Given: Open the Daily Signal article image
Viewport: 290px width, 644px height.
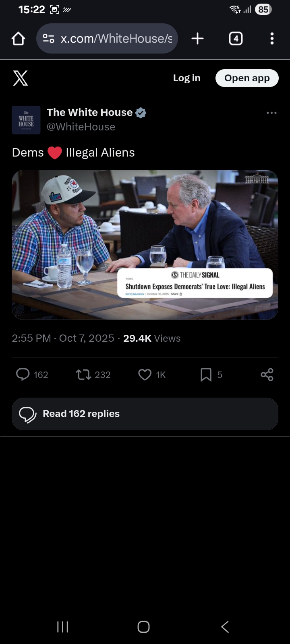Looking at the screenshot, I should (145, 245).
